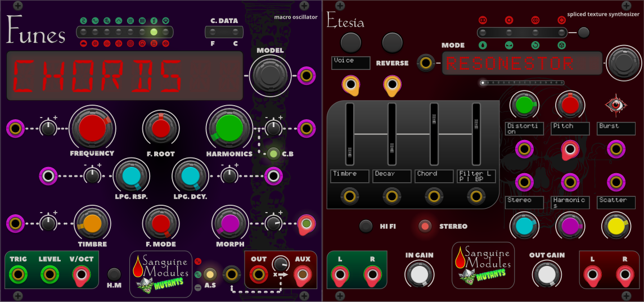Click the Etesia left input jack

pos(340,275)
